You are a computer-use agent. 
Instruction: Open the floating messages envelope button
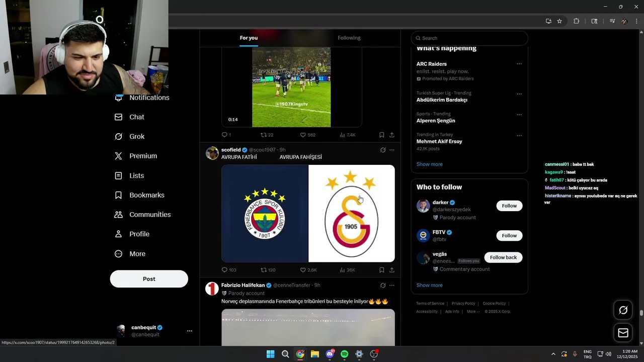623,333
